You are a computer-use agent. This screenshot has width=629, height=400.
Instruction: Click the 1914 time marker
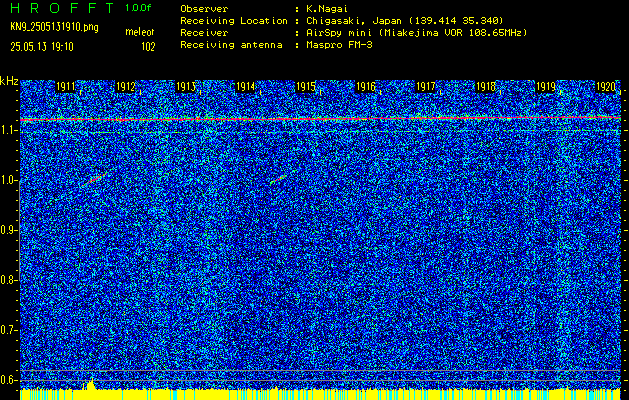point(245,87)
